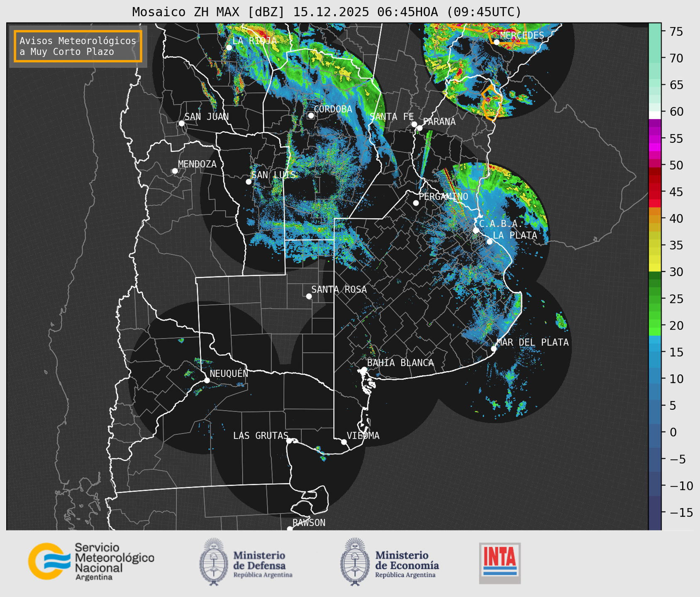The width and height of the screenshot is (700, 597).
Task: Click the BAHÍA BLANCA city marker dot
Action: pos(364,369)
